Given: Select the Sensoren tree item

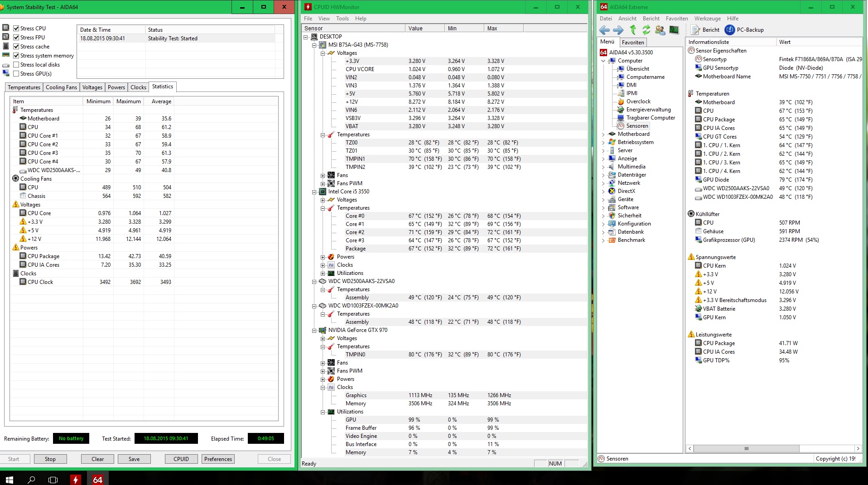Looking at the screenshot, I should (x=637, y=126).
